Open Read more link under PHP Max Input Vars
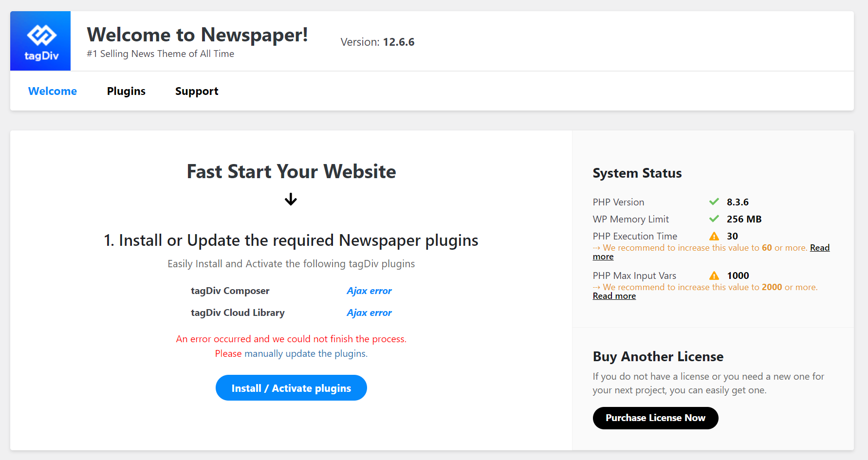The image size is (868, 460). coord(614,296)
